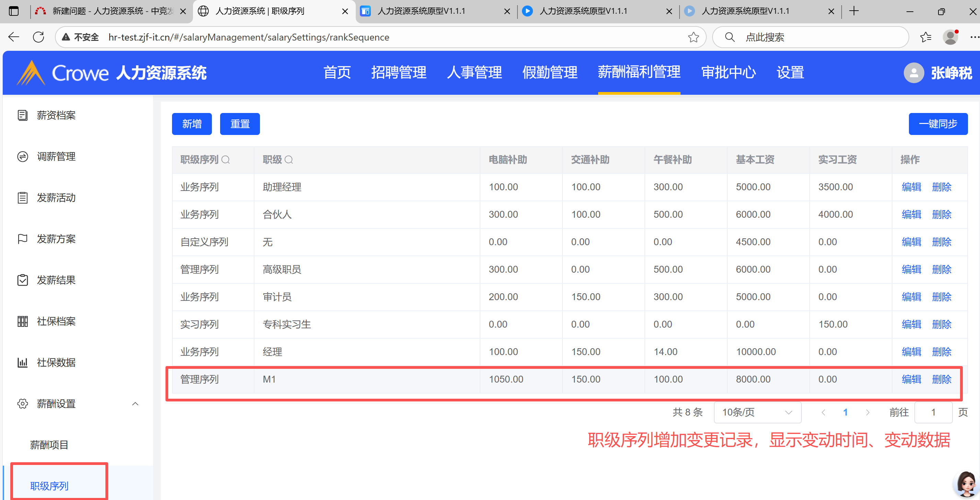Go to next page with right chevron
This screenshot has height=500, width=980.
[x=867, y=412]
